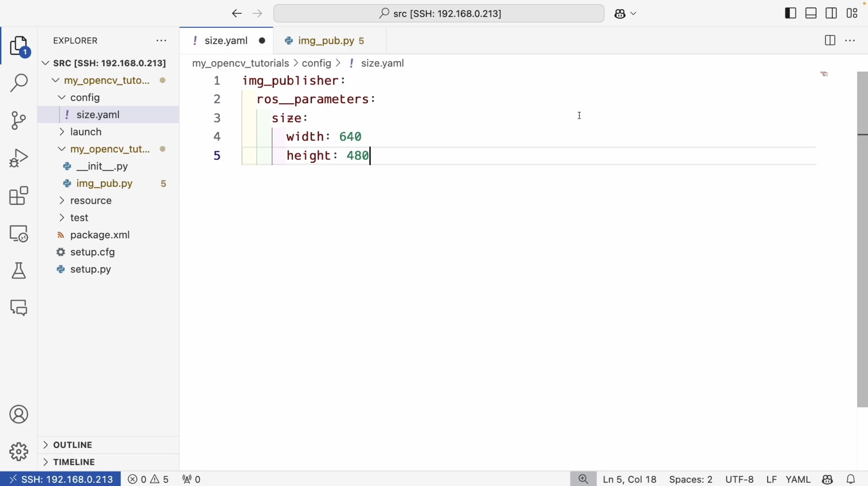Viewport: 868px width, 486px height.
Task: Click the split editor right icon
Action: click(x=830, y=40)
